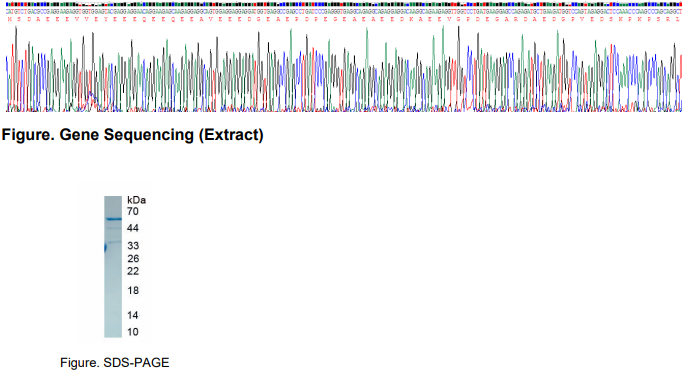Screen dimensions: 684x376
Task: Click the faint band near 33 kDa
Action: (113, 242)
